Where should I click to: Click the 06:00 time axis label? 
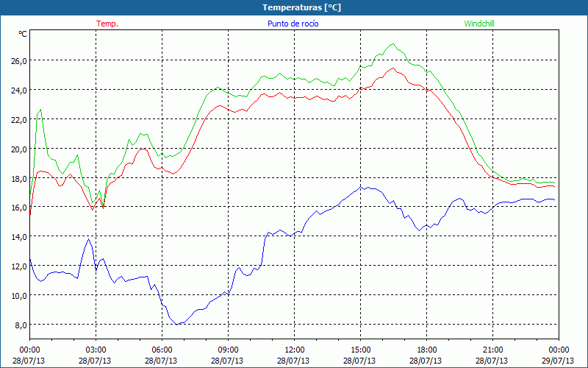(162, 350)
